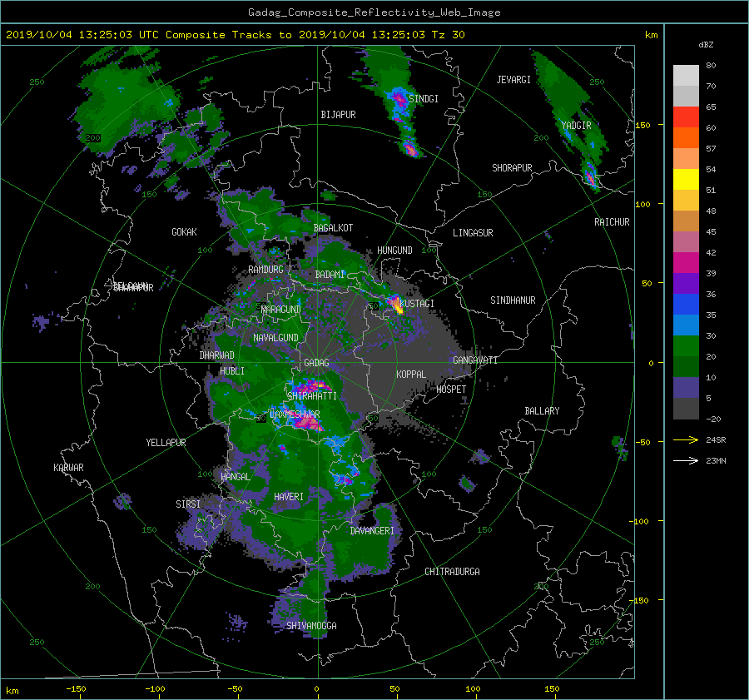
Task: Click the '-20' value on dBZ scale
Action: 713,419
